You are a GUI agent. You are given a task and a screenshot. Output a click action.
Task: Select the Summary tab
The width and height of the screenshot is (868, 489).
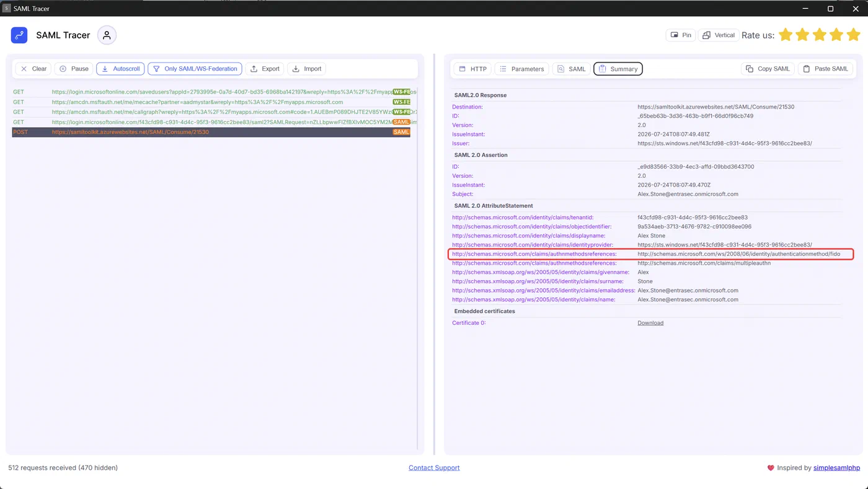click(x=618, y=69)
